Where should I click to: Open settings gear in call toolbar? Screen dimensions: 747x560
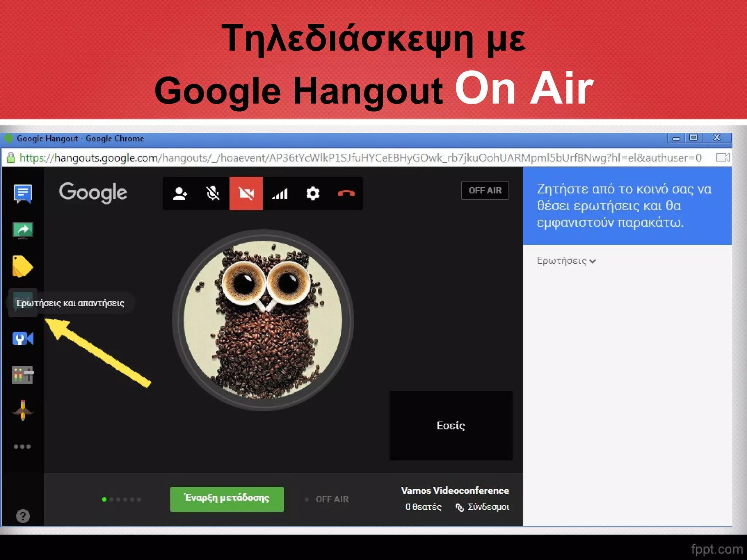[313, 194]
